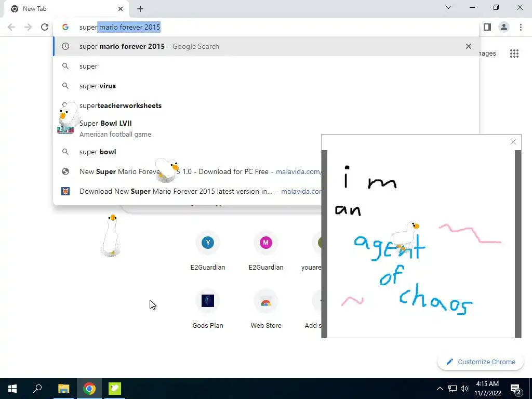
Task: Click the globe icon on New Super Mario suggestion
Action: coord(65,171)
